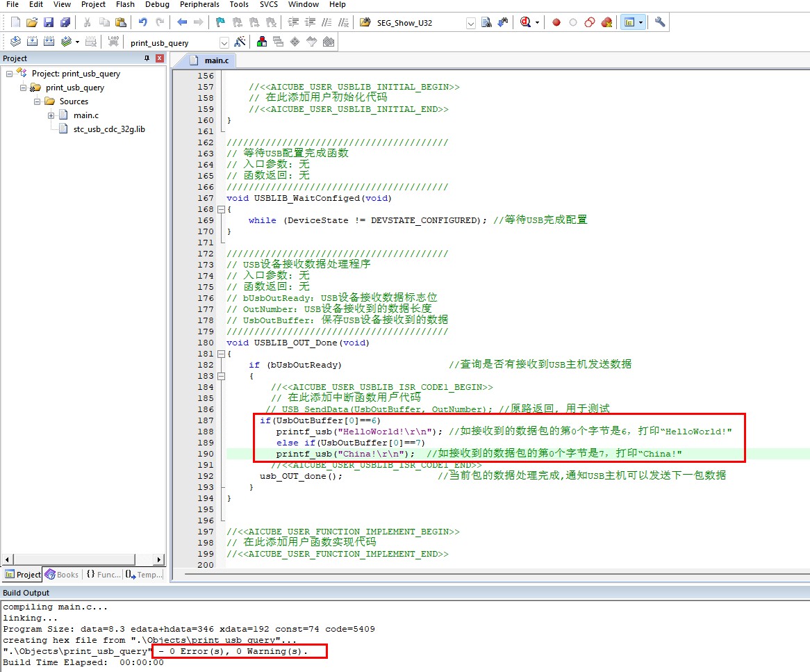
Task: Fold the USBLIB_OUT_Done function at line 181
Action: pos(221,354)
